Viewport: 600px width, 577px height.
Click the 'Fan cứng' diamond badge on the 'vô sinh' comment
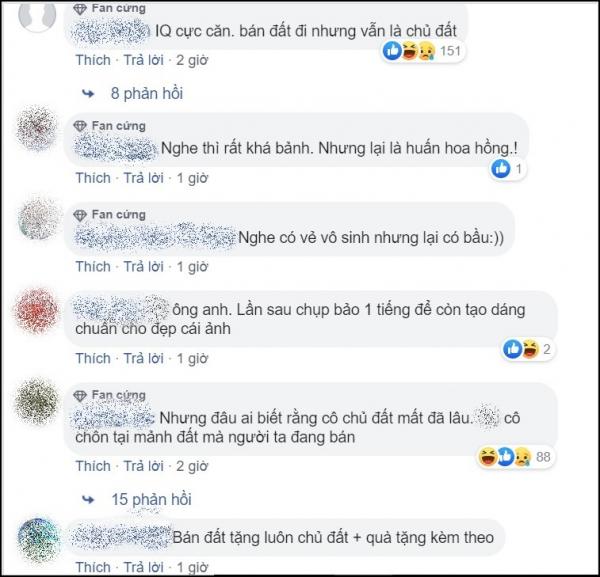pyautogui.click(x=80, y=215)
